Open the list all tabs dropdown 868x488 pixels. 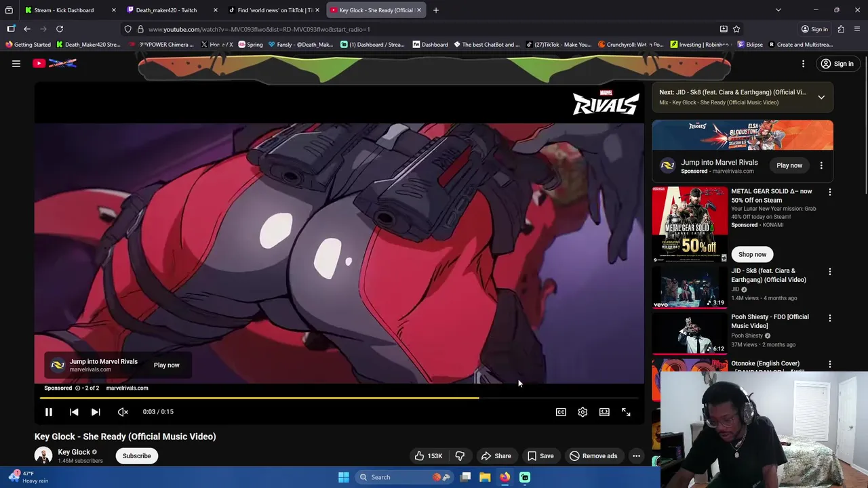(778, 10)
